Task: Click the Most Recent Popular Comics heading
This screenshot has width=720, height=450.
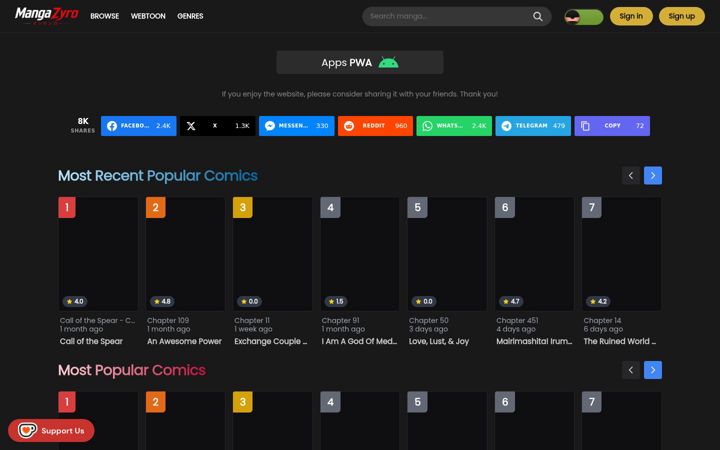Action: tap(158, 175)
